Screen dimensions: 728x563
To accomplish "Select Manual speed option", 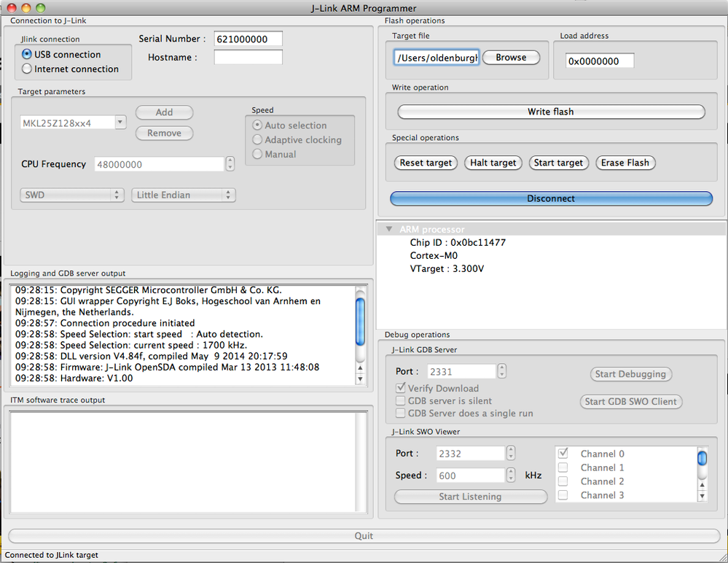I will 257,154.
